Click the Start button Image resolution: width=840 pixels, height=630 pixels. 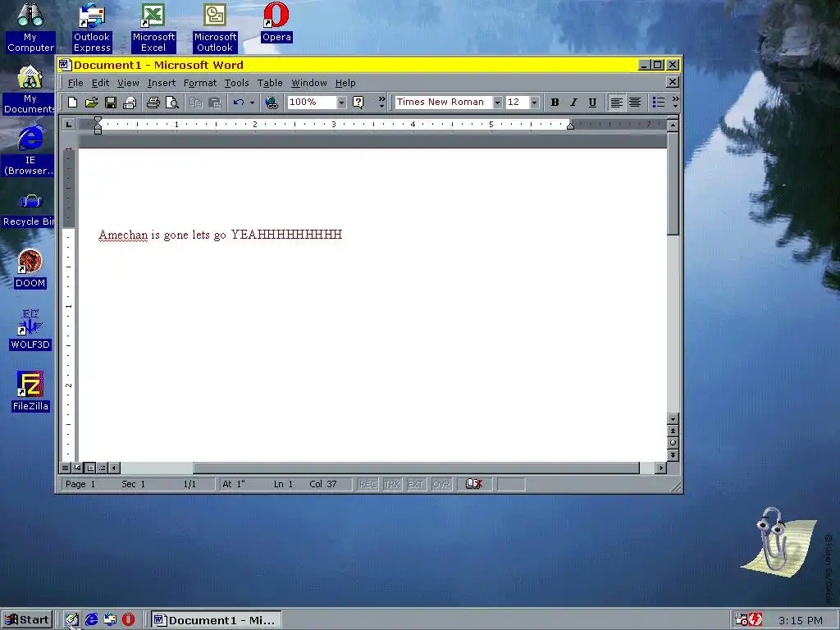coord(27,620)
